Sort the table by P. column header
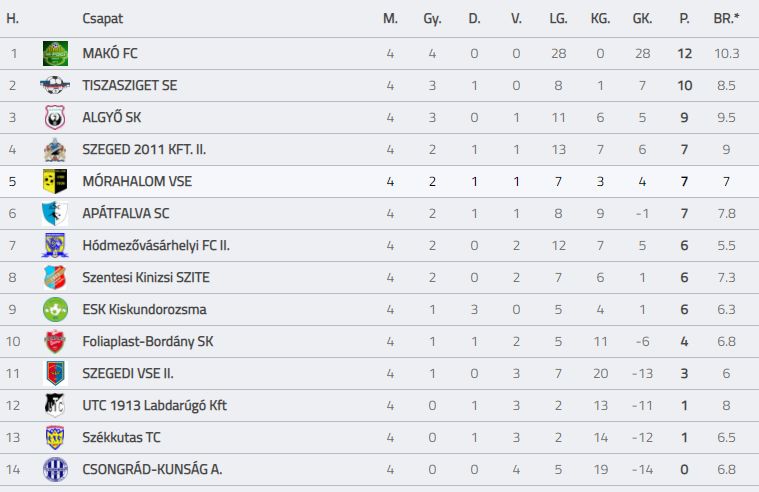Image resolution: width=759 pixels, height=492 pixels. click(x=684, y=18)
